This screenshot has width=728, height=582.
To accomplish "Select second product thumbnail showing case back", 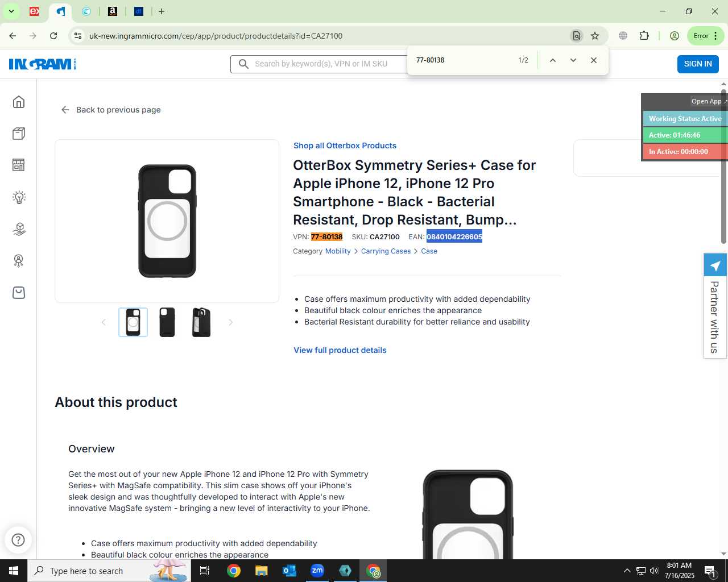I will [x=167, y=322].
